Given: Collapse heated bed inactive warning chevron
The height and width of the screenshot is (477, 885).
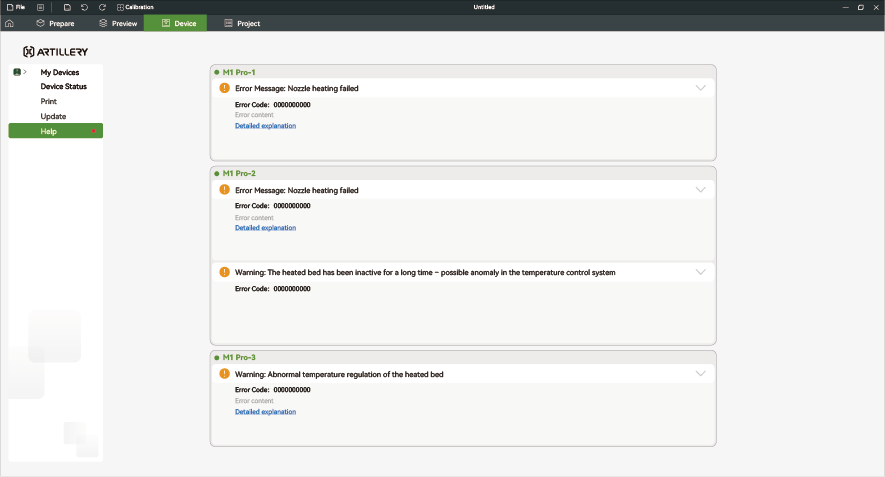Looking at the screenshot, I should point(700,272).
